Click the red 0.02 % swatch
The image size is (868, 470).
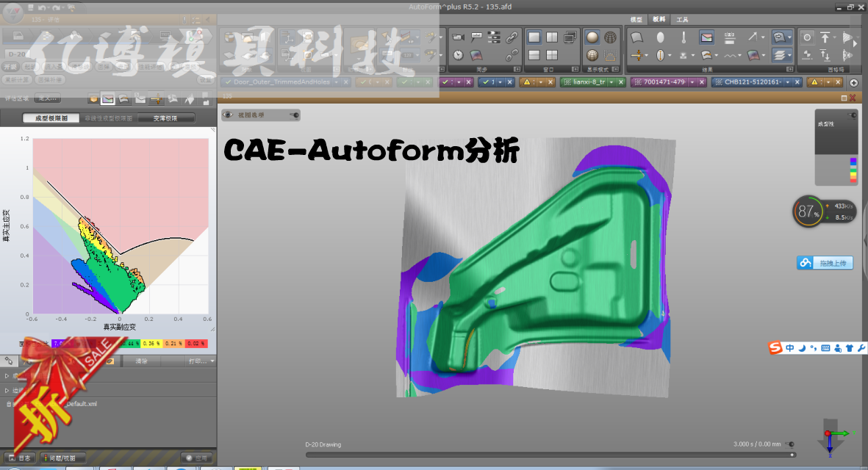pyautogui.click(x=196, y=344)
